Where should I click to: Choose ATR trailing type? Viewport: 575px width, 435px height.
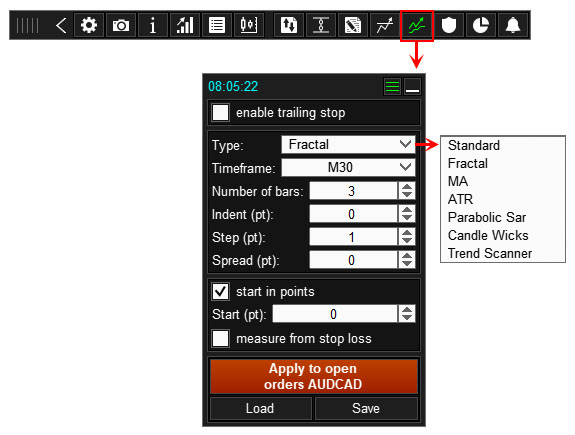point(460,199)
